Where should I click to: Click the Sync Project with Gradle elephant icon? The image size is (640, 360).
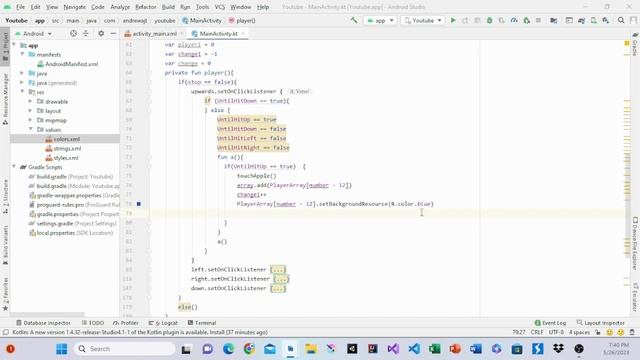581,20
